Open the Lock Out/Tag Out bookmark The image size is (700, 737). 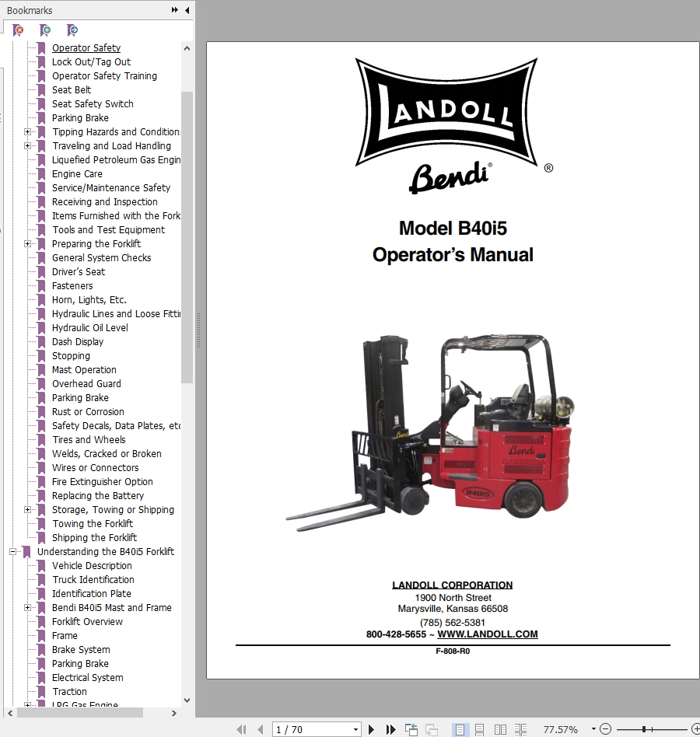pyautogui.click(x=91, y=62)
